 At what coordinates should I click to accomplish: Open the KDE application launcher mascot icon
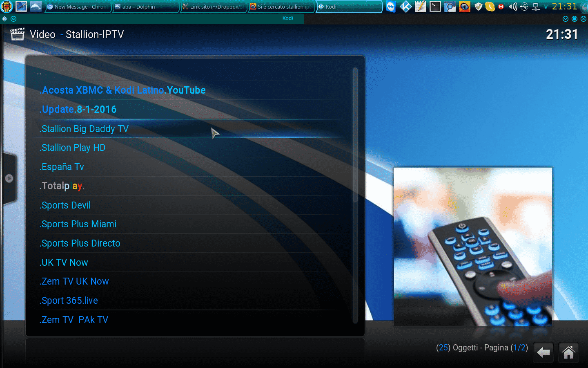pyautogui.click(x=7, y=7)
